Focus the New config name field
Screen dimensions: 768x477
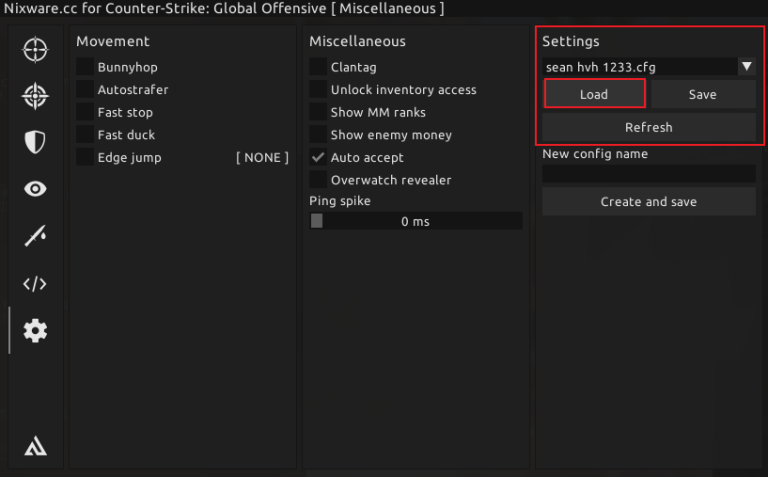(x=648, y=173)
